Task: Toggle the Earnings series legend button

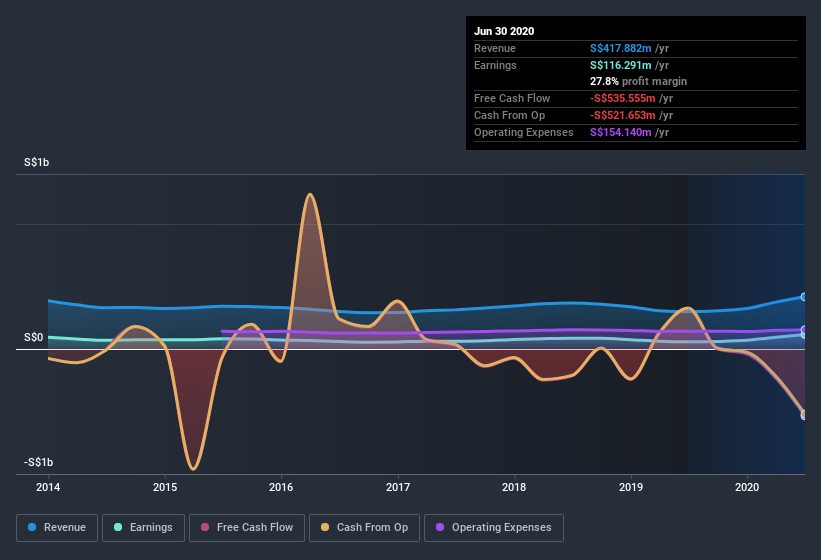Action: (143, 528)
